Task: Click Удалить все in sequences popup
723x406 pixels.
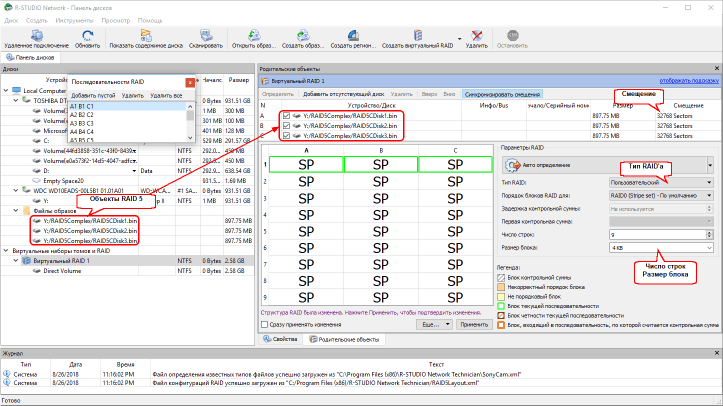Action: pos(166,95)
